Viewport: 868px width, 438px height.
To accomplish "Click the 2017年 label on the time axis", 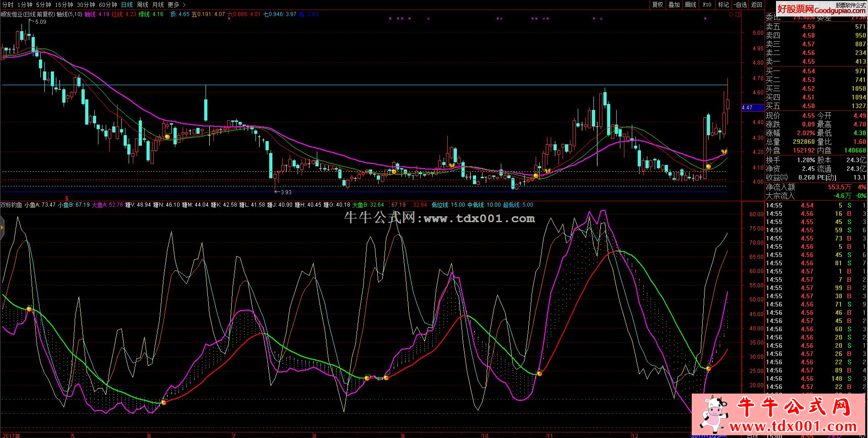I will pyautogui.click(x=11, y=435).
